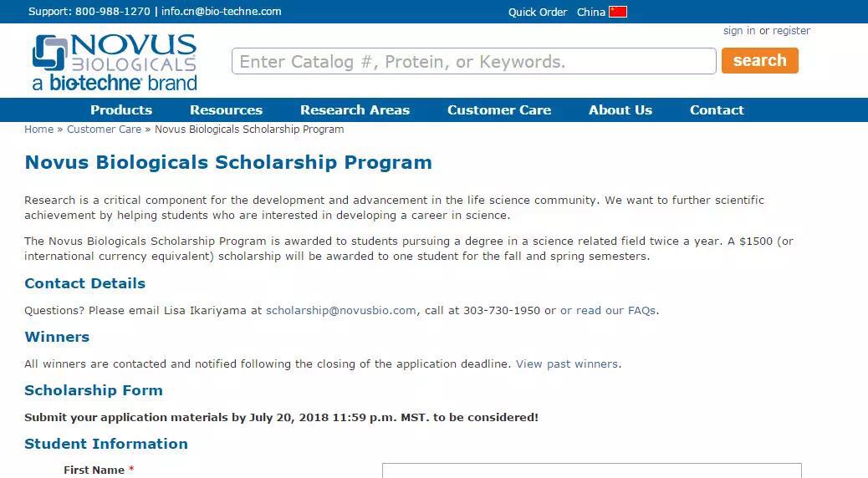Type in the catalog search field

click(x=473, y=61)
